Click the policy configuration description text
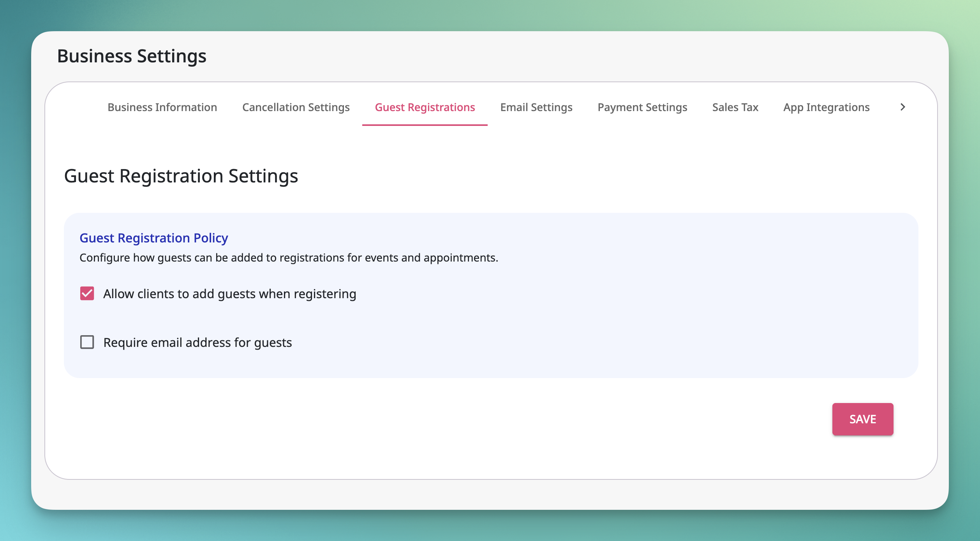 [x=289, y=258]
